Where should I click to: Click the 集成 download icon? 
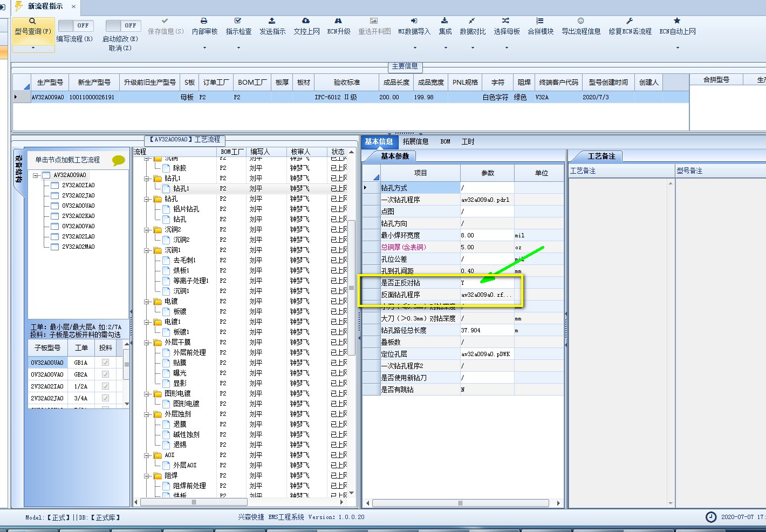[x=444, y=21]
